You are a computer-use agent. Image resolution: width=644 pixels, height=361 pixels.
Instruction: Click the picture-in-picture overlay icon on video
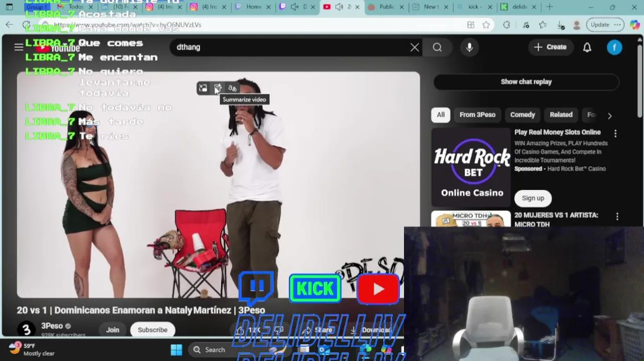tap(203, 88)
